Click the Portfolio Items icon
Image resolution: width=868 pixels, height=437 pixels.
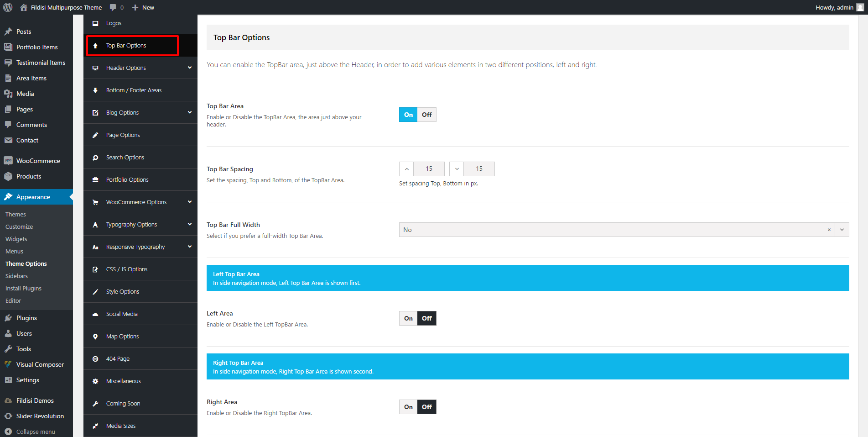click(x=8, y=47)
